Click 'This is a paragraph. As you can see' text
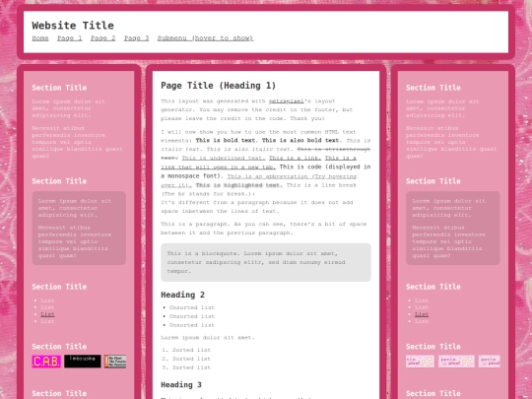532x399 pixels. 209,224
